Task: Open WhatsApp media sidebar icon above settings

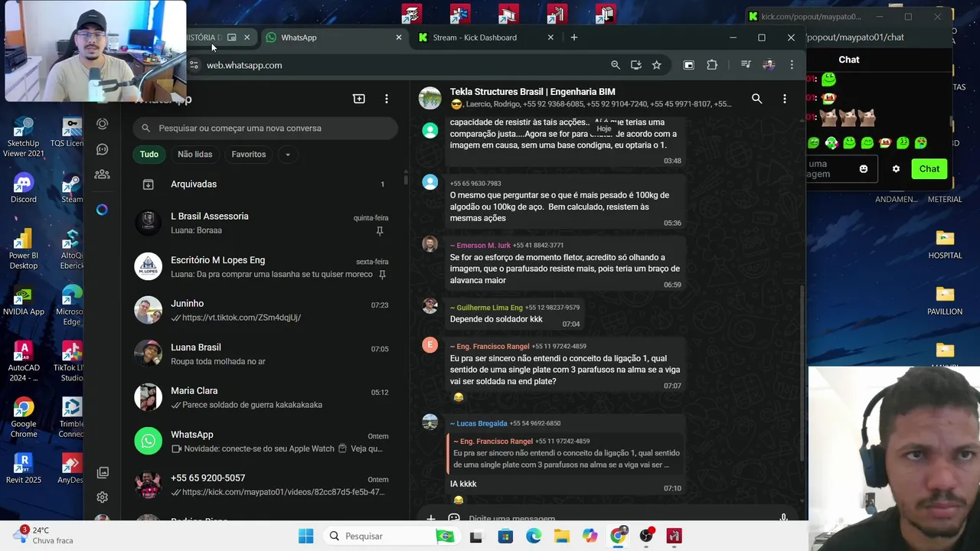Action: pyautogui.click(x=103, y=473)
